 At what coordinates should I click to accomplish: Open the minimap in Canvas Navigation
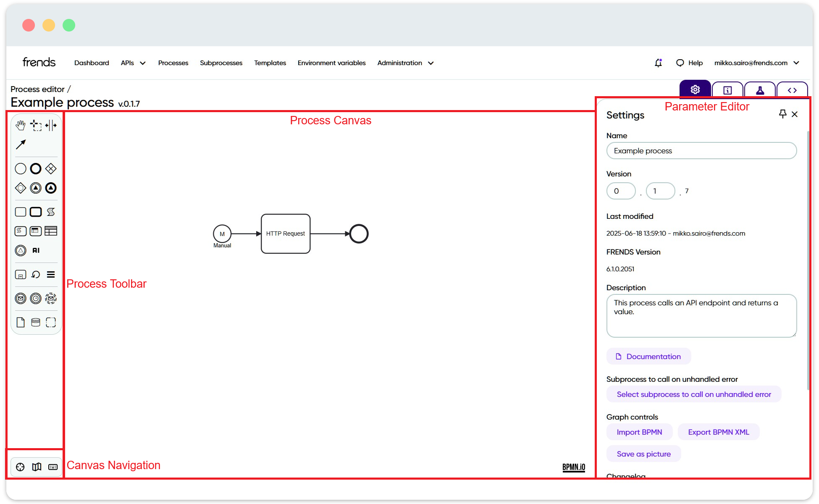coord(37,467)
